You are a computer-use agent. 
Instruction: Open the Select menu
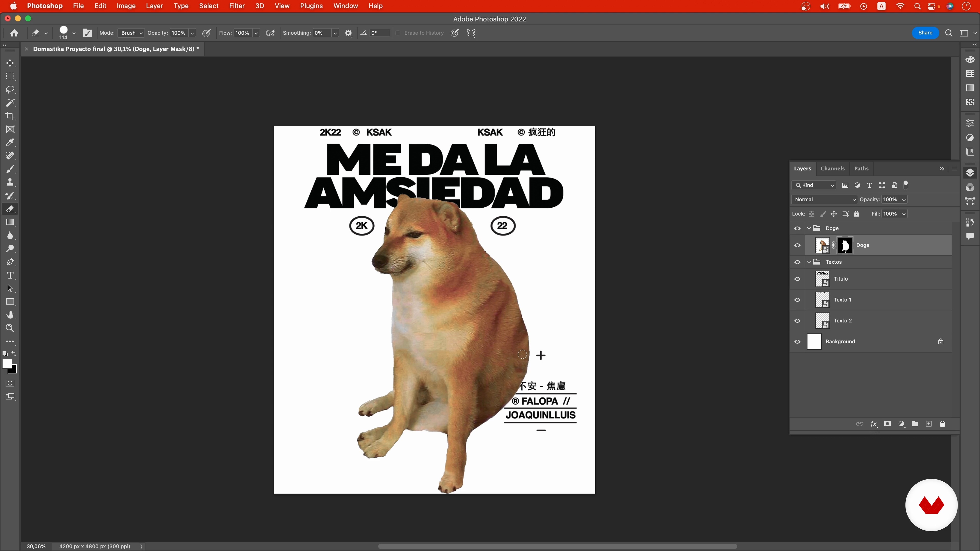[x=209, y=6]
